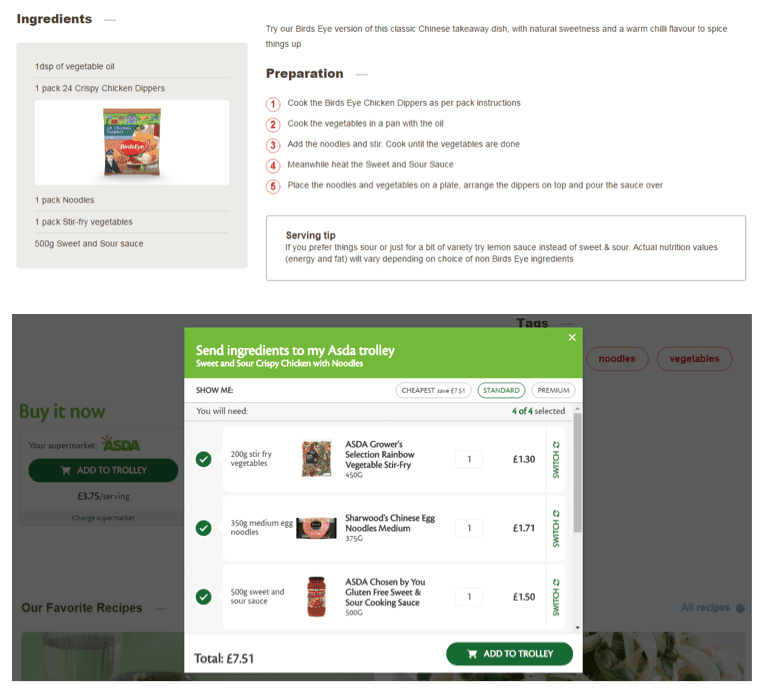Click Add to Trolley in popup footer
Viewport: 762px width, 688px height.
click(509, 654)
